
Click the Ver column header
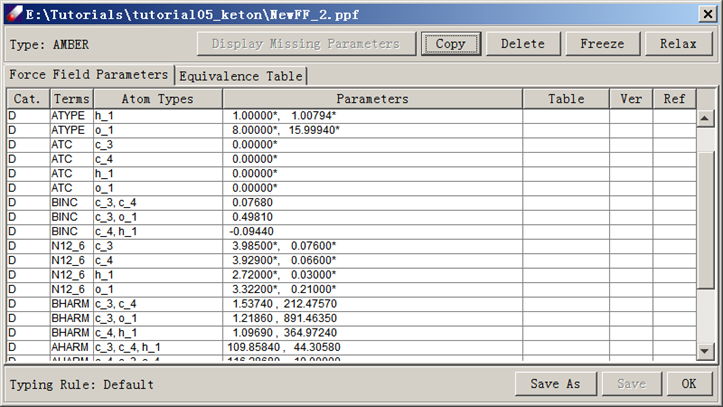pyautogui.click(x=631, y=99)
